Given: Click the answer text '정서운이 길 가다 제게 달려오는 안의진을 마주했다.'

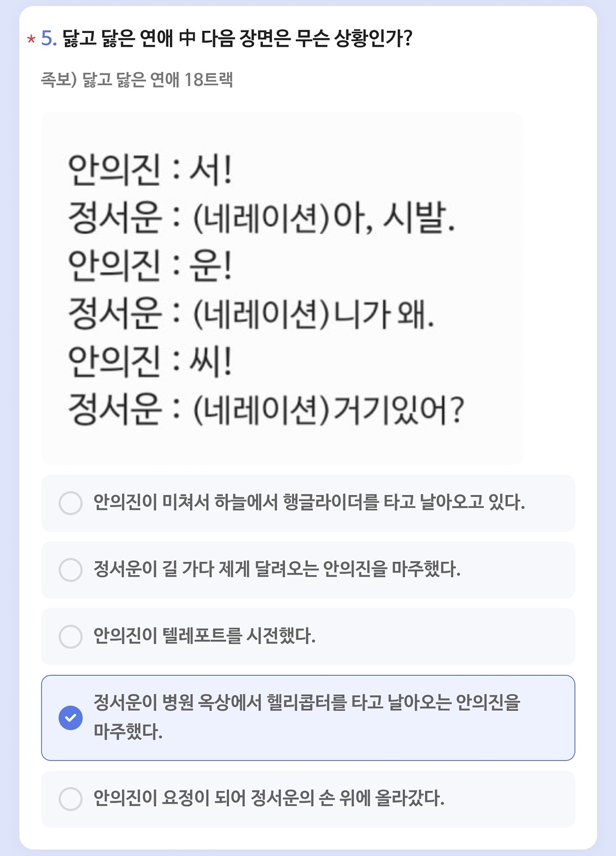Looking at the screenshot, I should pos(277,569).
